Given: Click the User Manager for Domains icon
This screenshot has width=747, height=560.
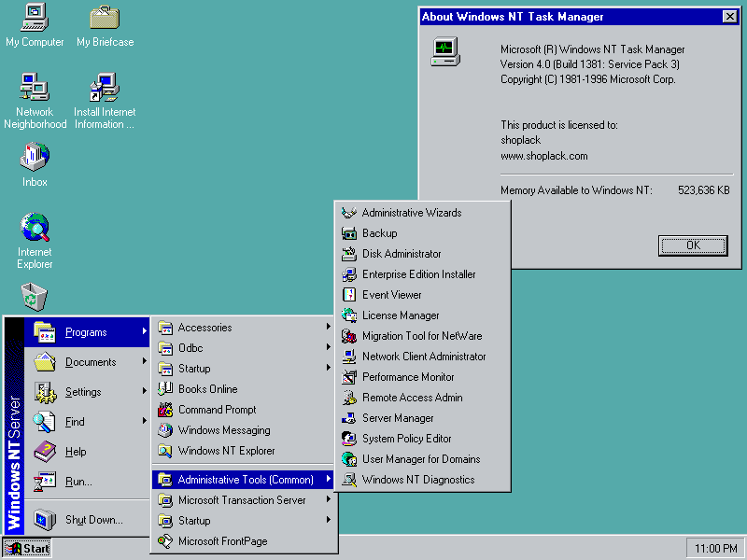Looking at the screenshot, I should [349, 458].
